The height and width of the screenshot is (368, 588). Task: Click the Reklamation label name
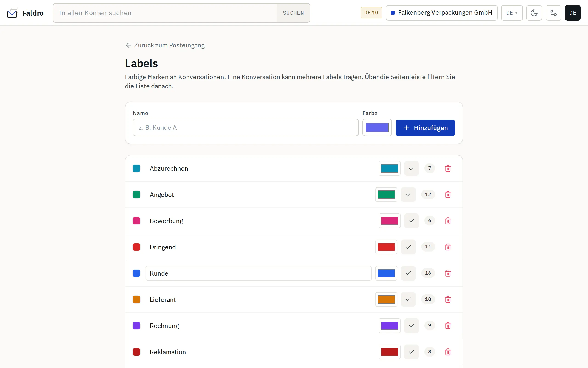point(168,352)
